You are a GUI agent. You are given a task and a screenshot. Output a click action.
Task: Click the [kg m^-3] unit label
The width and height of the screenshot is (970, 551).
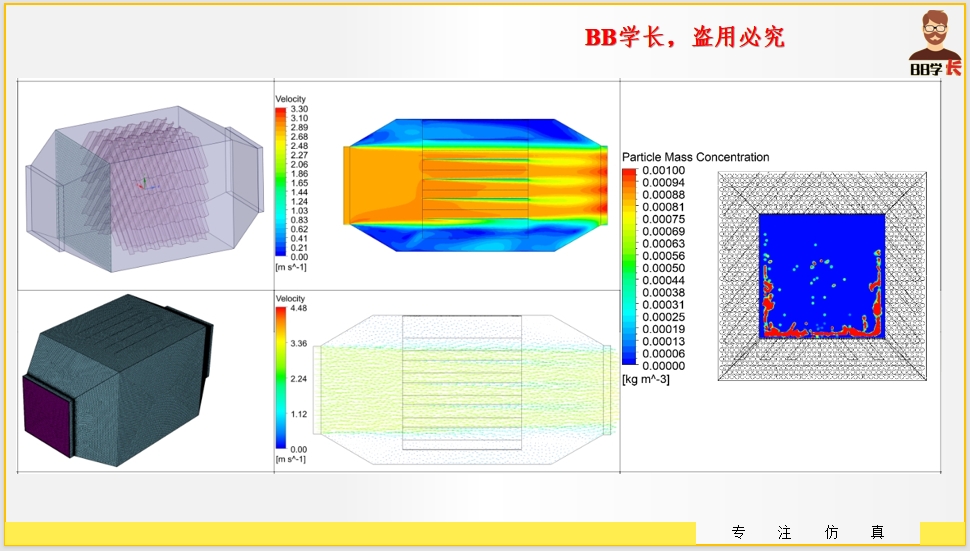[646, 380]
